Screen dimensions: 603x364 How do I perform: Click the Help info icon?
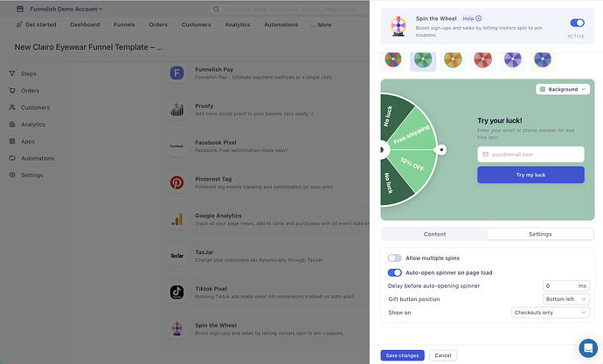(x=478, y=18)
